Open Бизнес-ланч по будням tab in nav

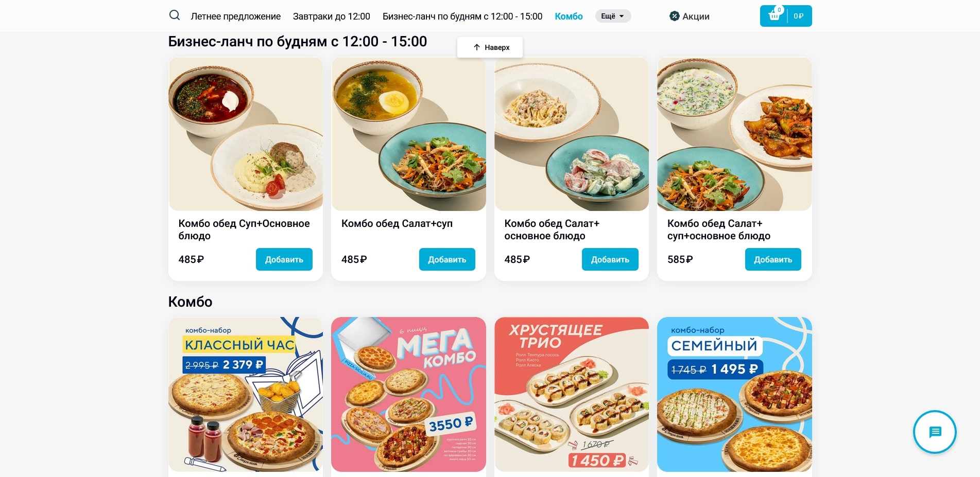pos(462,16)
